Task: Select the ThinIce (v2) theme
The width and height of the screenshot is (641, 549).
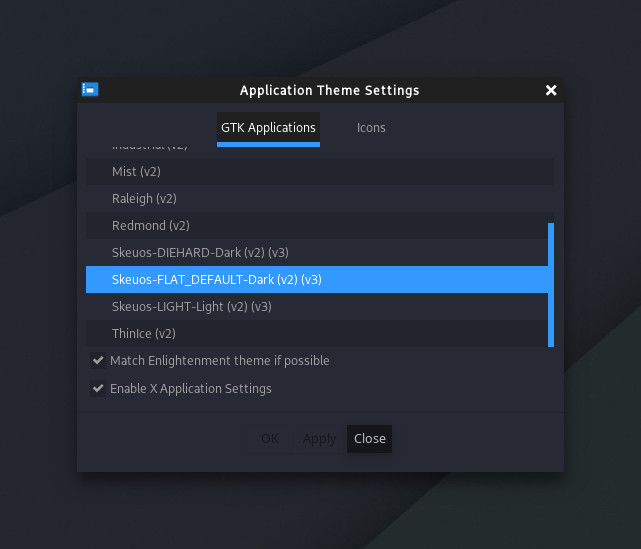Action: coord(144,334)
